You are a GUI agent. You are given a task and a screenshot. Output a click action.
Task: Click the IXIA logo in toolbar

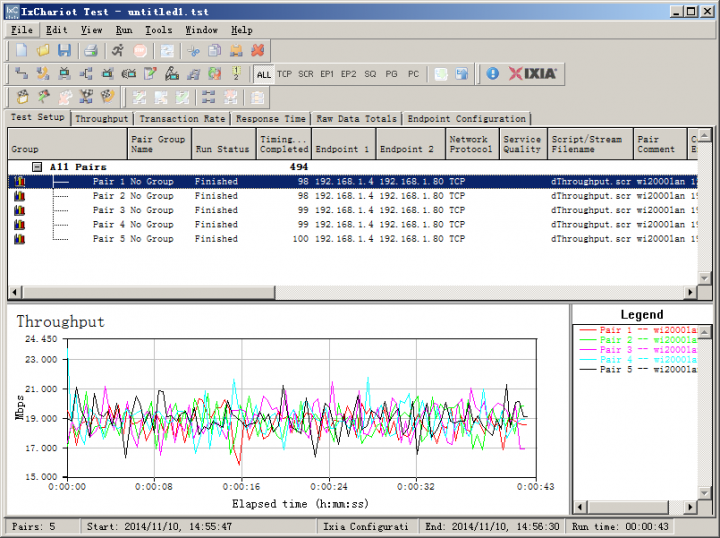533,73
